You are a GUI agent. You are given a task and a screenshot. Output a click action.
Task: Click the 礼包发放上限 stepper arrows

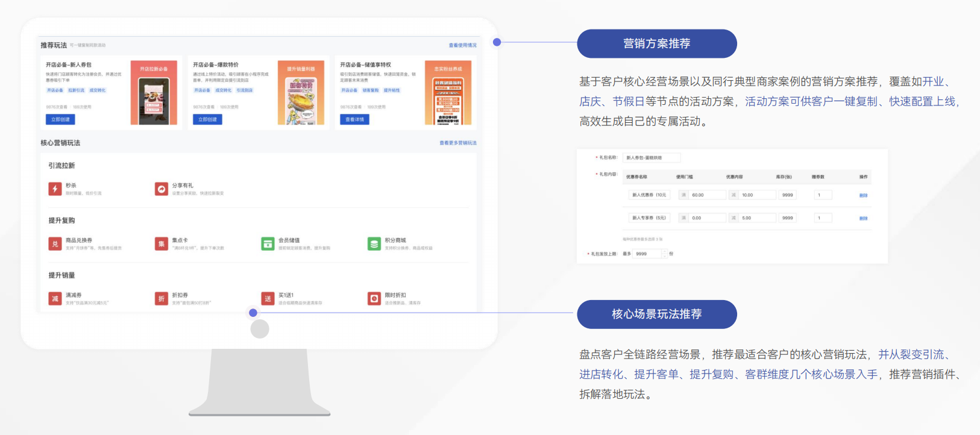click(x=665, y=254)
